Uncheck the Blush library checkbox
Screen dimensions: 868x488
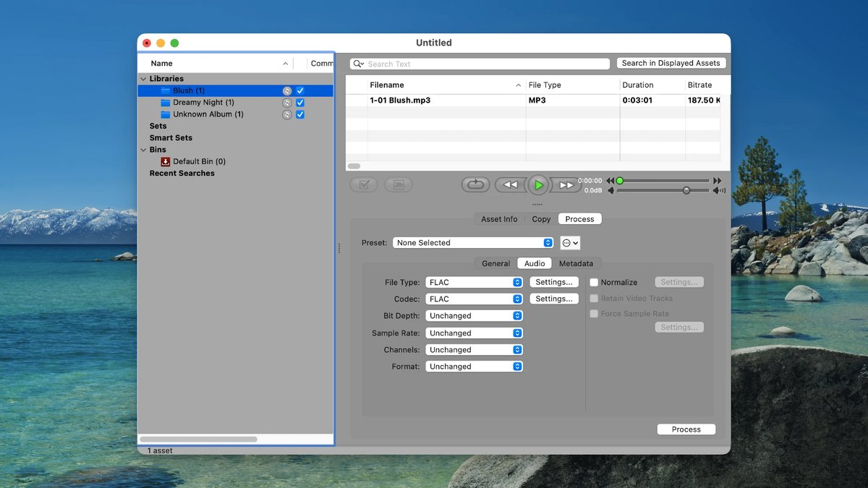(300, 91)
